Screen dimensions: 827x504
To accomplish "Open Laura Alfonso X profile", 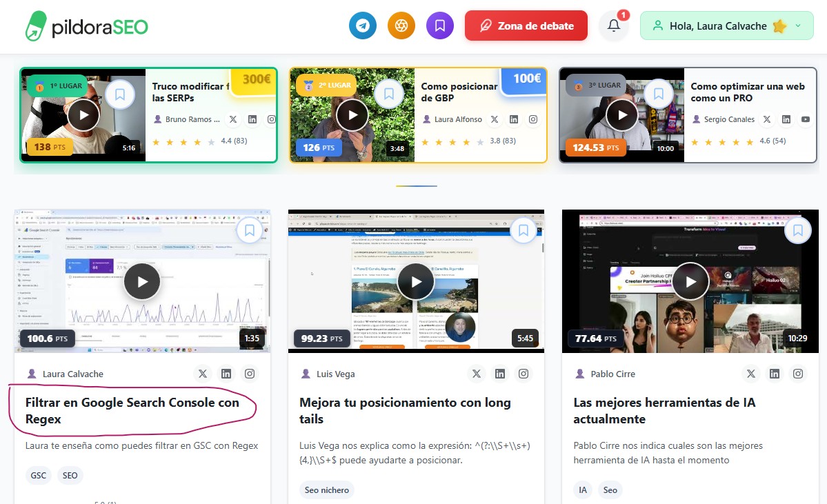I will [494, 119].
